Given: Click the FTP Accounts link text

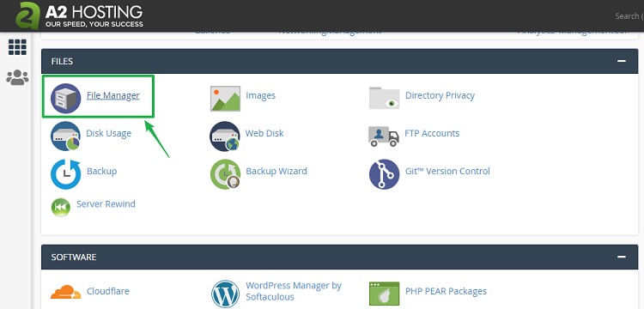Looking at the screenshot, I should (x=432, y=133).
